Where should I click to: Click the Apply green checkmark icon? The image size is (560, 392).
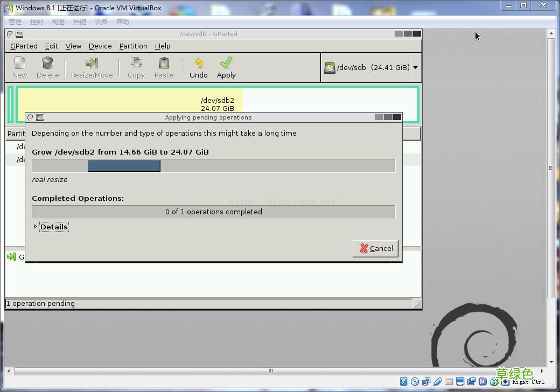(x=226, y=63)
